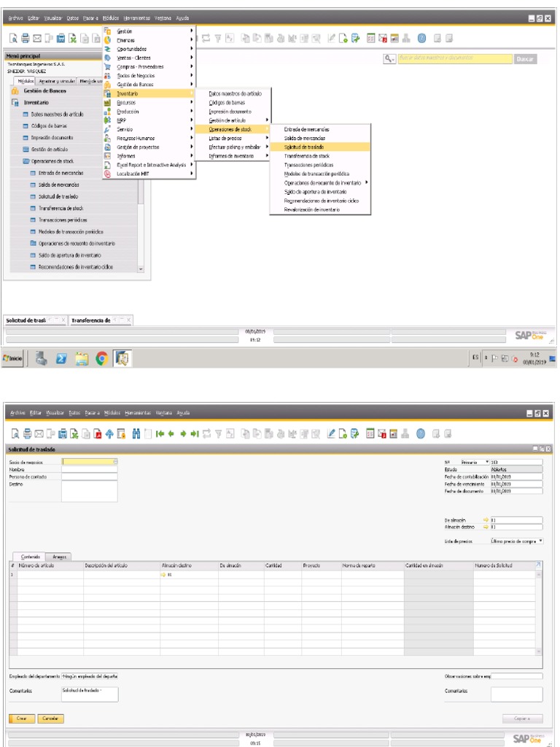This screenshot has height=747, width=560.
Task: Open PowerShell from the taskbar
Action: click(x=61, y=359)
